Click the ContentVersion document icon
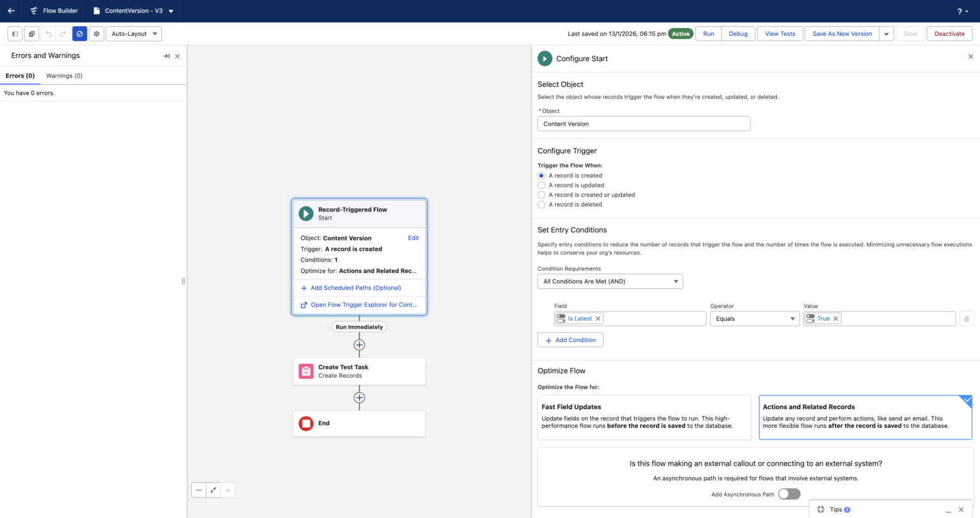Viewport: 980px width, 518px height. 96,11
